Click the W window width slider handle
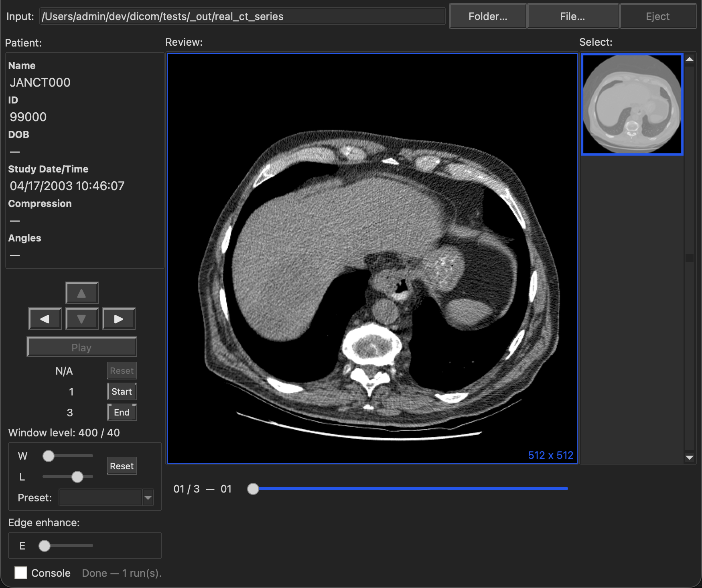Image resolution: width=702 pixels, height=588 pixels. tap(49, 456)
